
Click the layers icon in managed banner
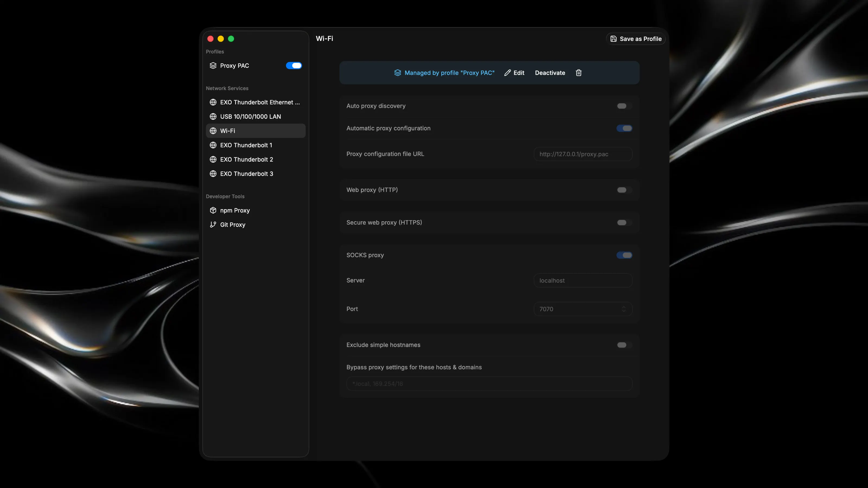click(x=398, y=73)
